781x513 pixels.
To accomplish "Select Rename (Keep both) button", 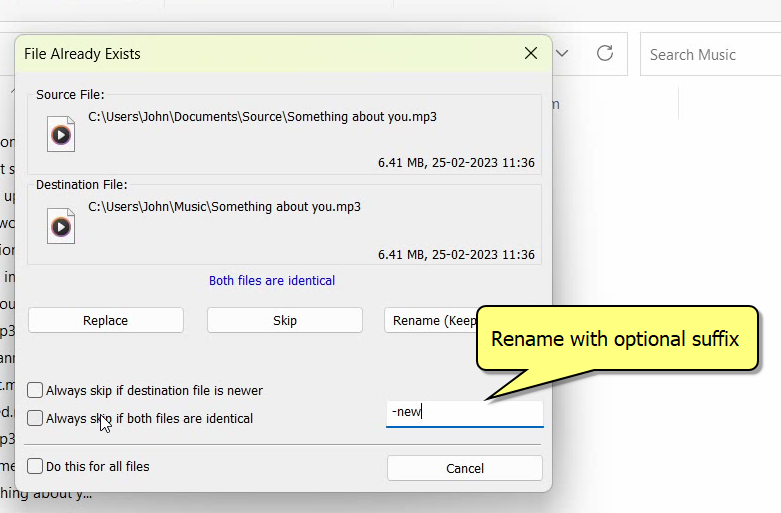I will tap(431, 320).
